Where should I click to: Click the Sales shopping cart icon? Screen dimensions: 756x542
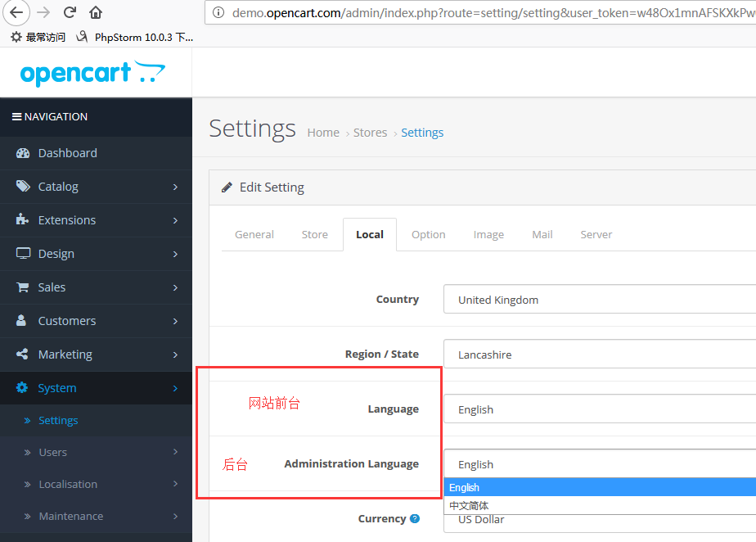tap(23, 287)
